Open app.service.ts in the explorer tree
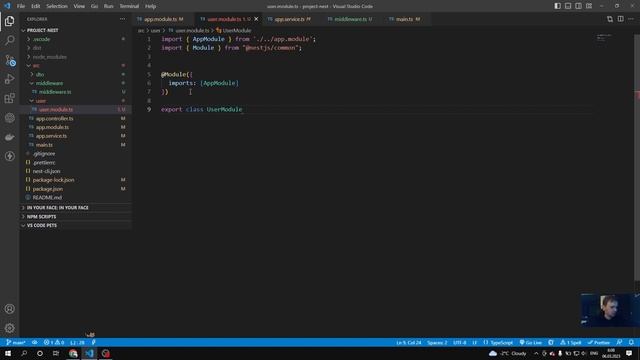The height and width of the screenshot is (360, 640). [x=76, y=136]
